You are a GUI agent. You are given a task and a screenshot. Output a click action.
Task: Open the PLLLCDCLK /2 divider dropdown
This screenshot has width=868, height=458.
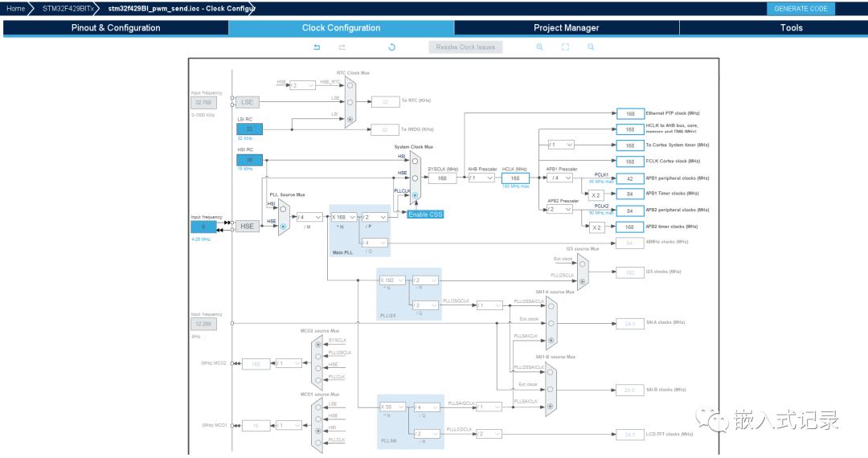coord(489,434)
